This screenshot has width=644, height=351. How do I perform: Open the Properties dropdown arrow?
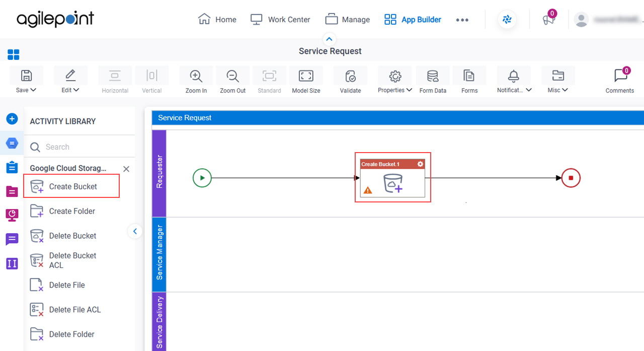409,90
